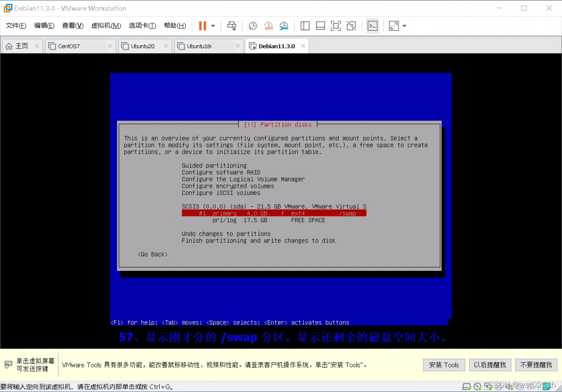Click the hard disk status icon
The image size is (562, 392).
(466, 387)
